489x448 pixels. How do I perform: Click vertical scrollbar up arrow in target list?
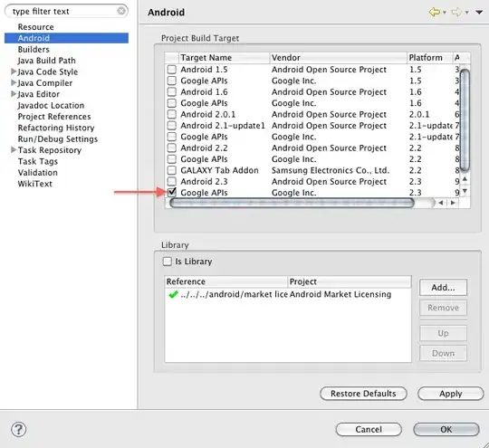465,179
